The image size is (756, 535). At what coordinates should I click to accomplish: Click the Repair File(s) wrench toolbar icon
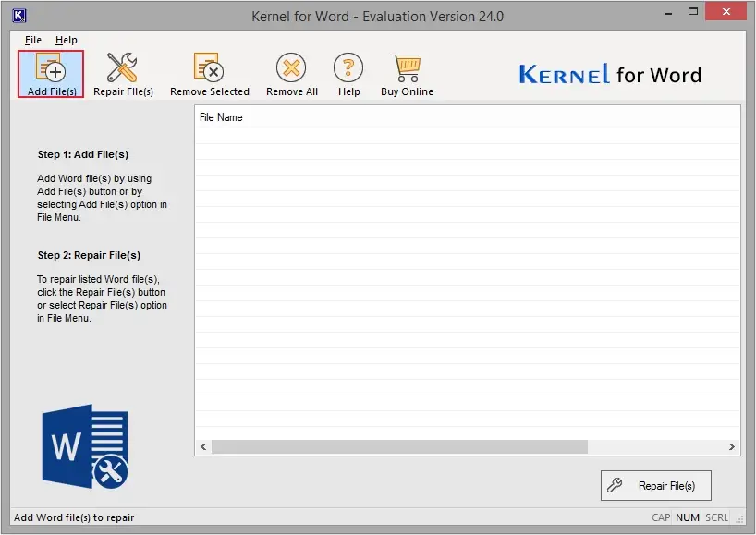click(x=123, y=74)
